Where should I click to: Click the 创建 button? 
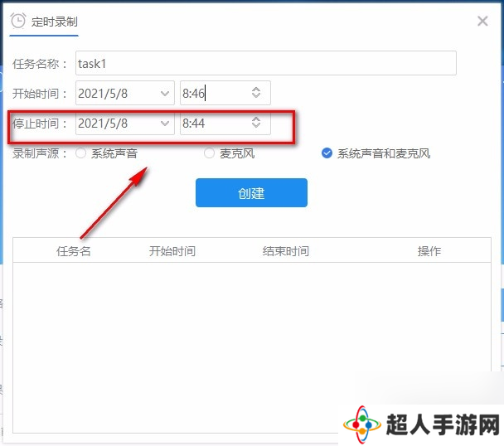point(251,192)
